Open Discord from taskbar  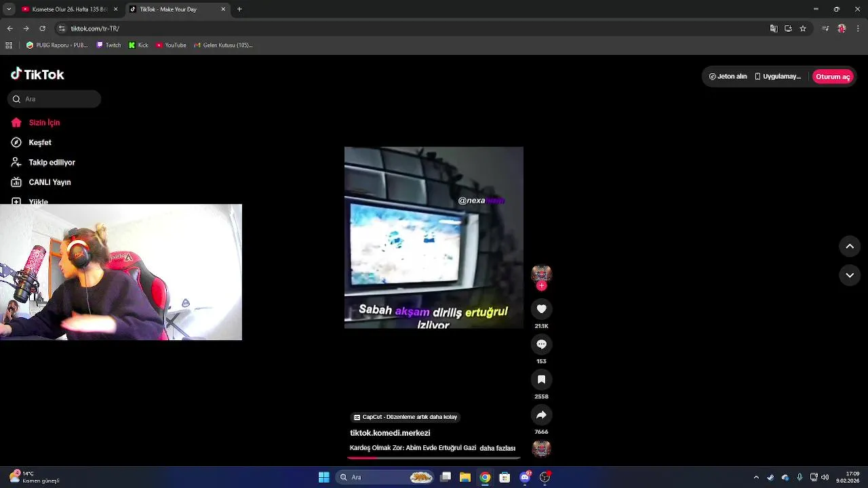pos(525,477)
